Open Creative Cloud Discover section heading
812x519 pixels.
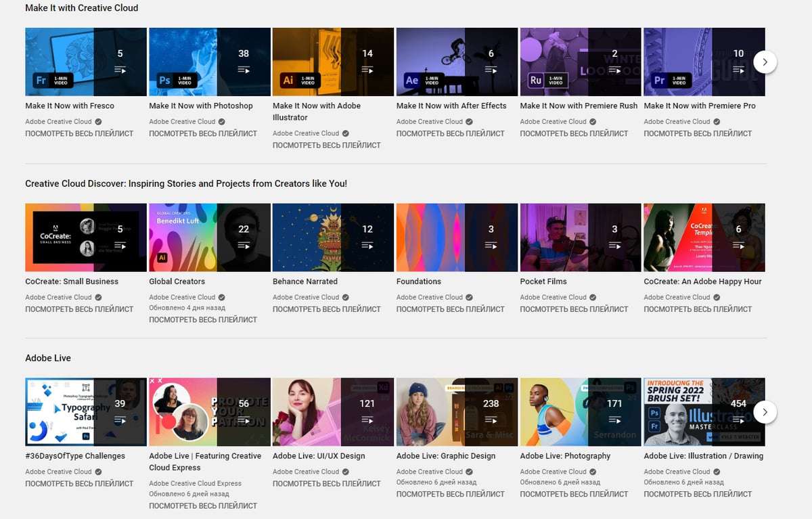tap(186, 183)
